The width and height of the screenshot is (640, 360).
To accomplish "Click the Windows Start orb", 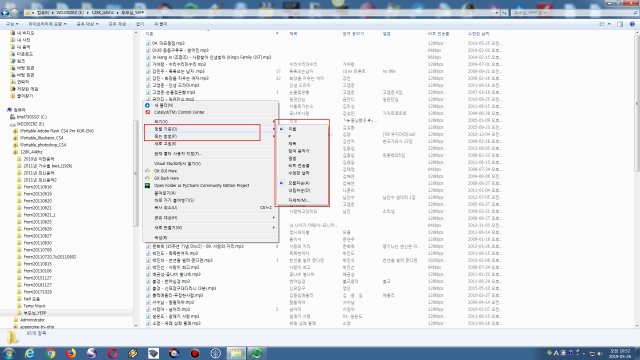I will pos(9,353).
